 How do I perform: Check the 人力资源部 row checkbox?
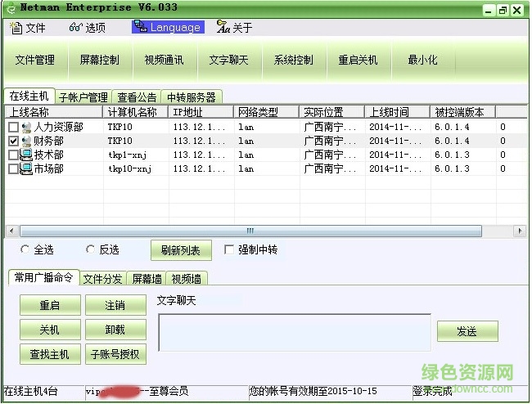click(13, 128)
